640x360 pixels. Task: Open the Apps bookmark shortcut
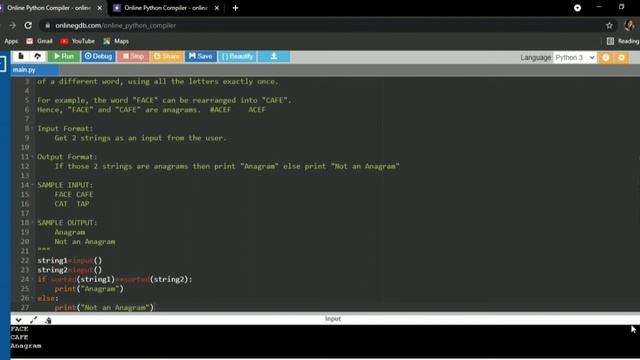[x=11, y=41]
